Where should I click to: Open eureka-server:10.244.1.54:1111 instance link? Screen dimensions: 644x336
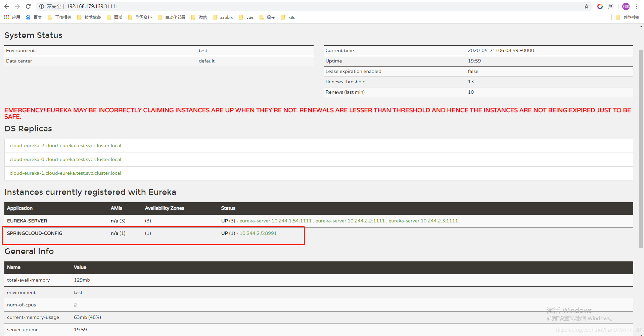click(x=275, y=221)
